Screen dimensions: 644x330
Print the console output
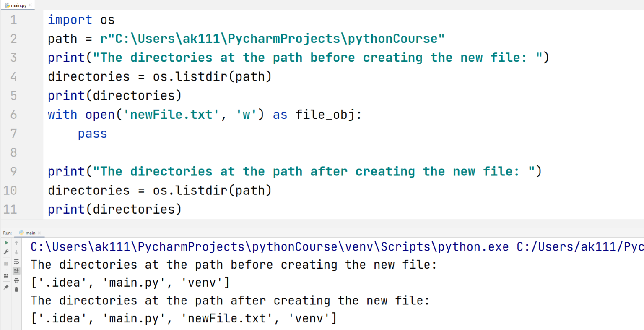17,280
